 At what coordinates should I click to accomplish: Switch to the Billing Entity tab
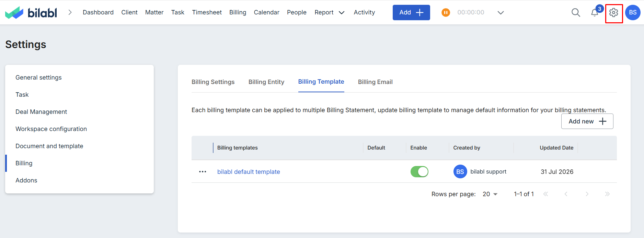pyautogui.click(x=266, y=82)
